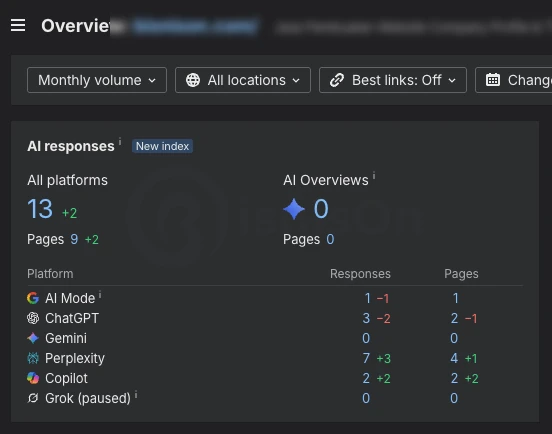Click the Perplexity pages value 4
The image size is (552, 434).
tap(454, 358)
